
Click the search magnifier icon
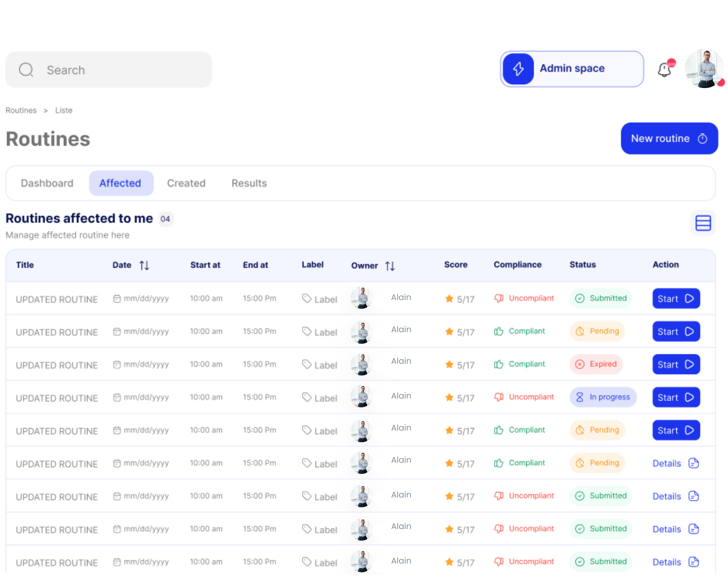(26, 70)
